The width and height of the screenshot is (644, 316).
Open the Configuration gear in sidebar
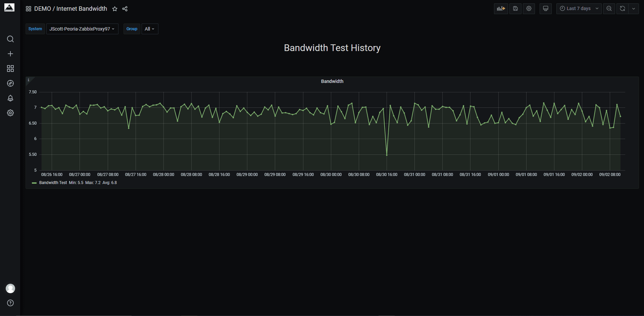(10, 113)
